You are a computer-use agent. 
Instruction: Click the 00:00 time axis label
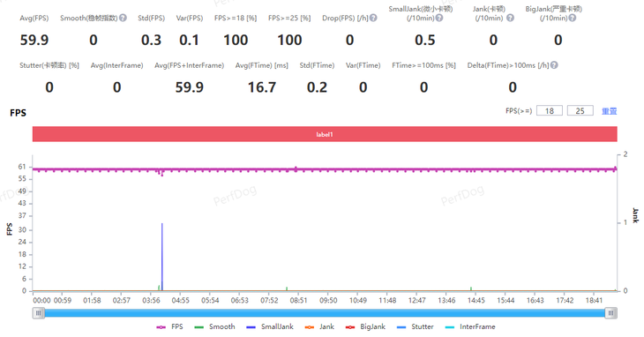tap(41, 301)
